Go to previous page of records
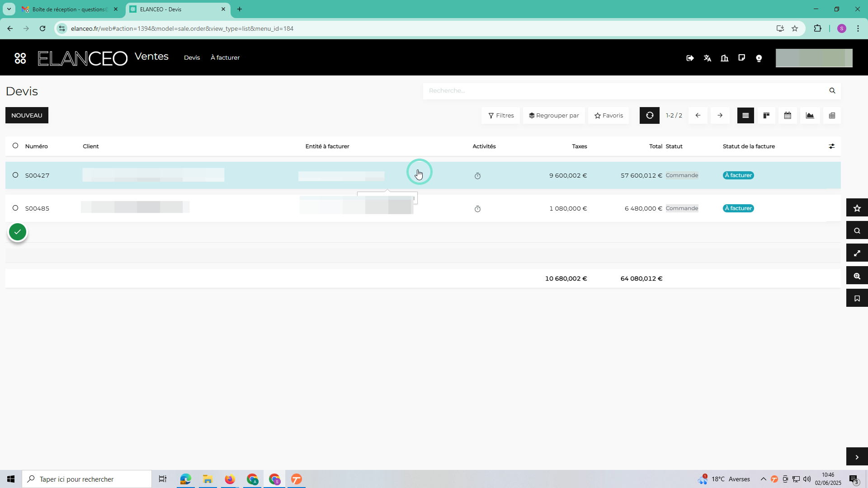This screenshot has height=488, width=868. click(x=698, y=116)
